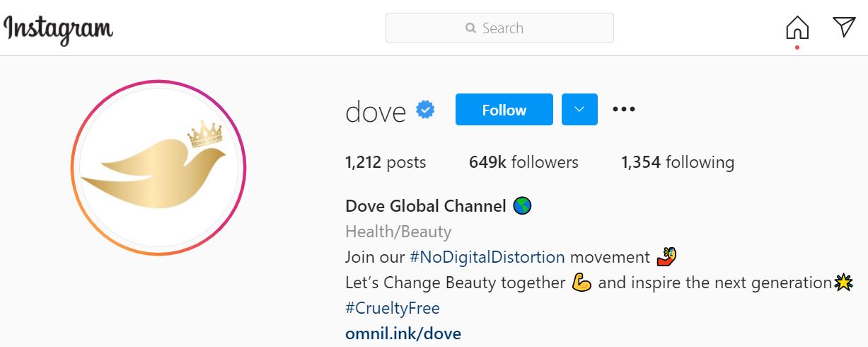Select the Health/Beauty category label
The width and height of the screenshot is (868, 347).
pyautogui.click(x=398, y=232)
